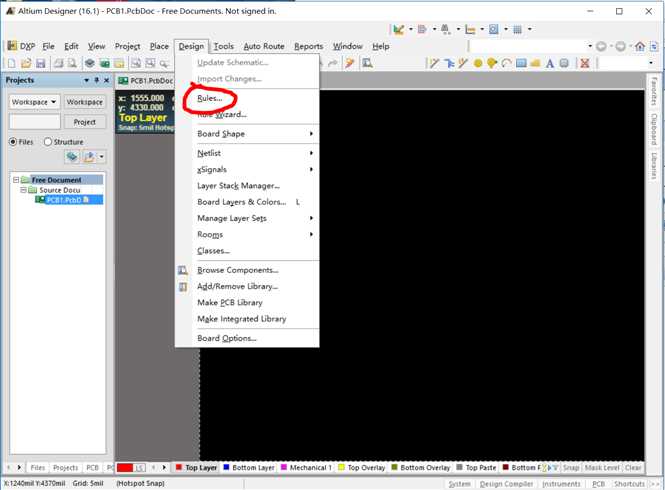
Task: Click the workspace name input field
Action: [x=35, y=122]
